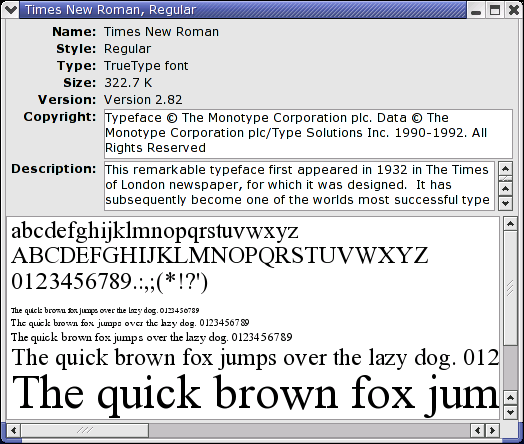Image resolution: width=524 pixels, height=444 pixels.
Task: Click empty trough of horizontal scrollbar
Action: pyautogui.click(x=310, y=430)
